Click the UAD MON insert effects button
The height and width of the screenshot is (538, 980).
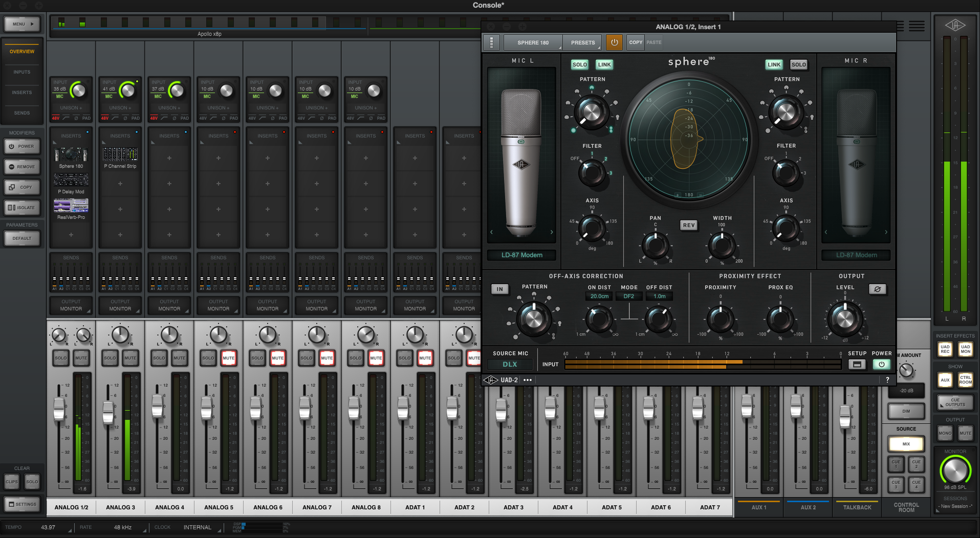(x=965, y=349)
